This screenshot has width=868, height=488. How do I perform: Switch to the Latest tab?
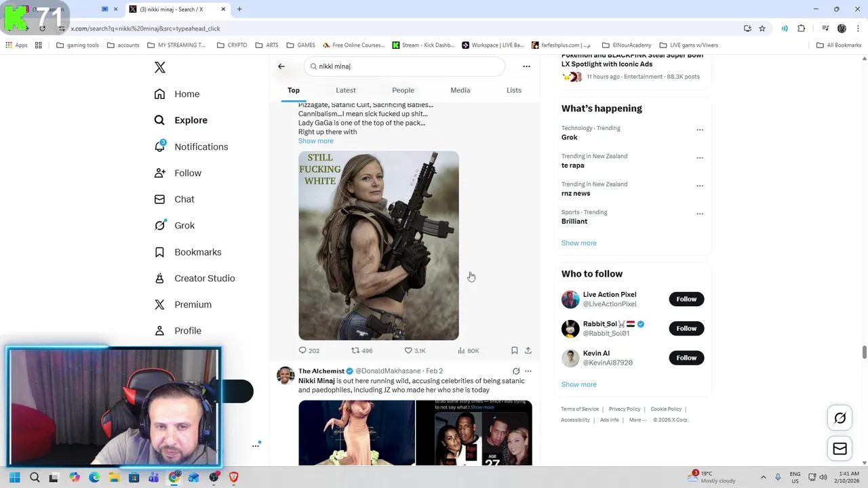click(346, 90)
